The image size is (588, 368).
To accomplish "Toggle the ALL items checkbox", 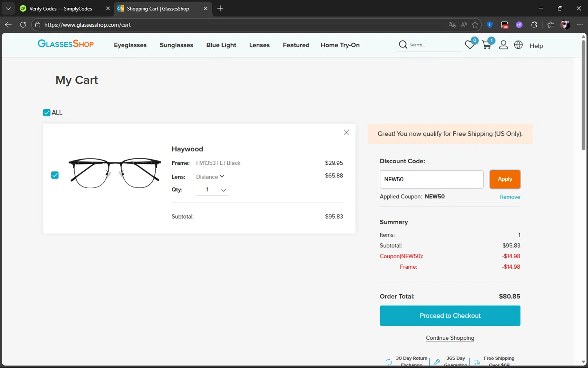I will (47, 113).
